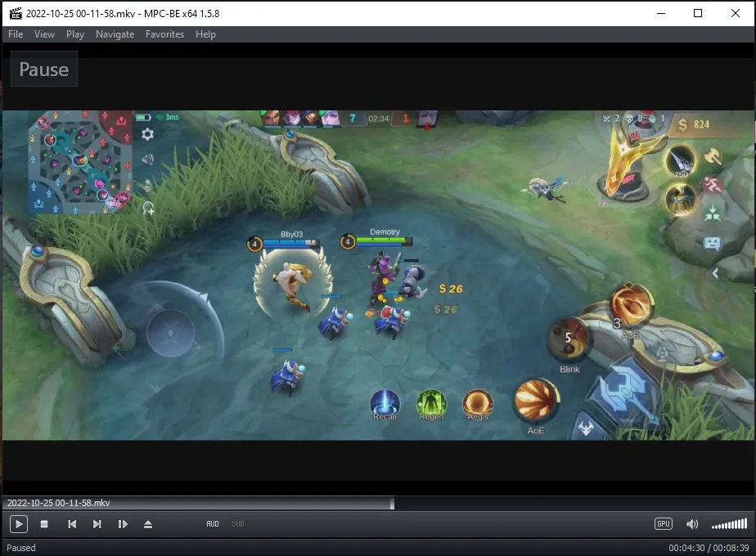Click the in-game AoE skill button at bottom
The height and width of the screenshot is (556, 756).
point(536,401)
